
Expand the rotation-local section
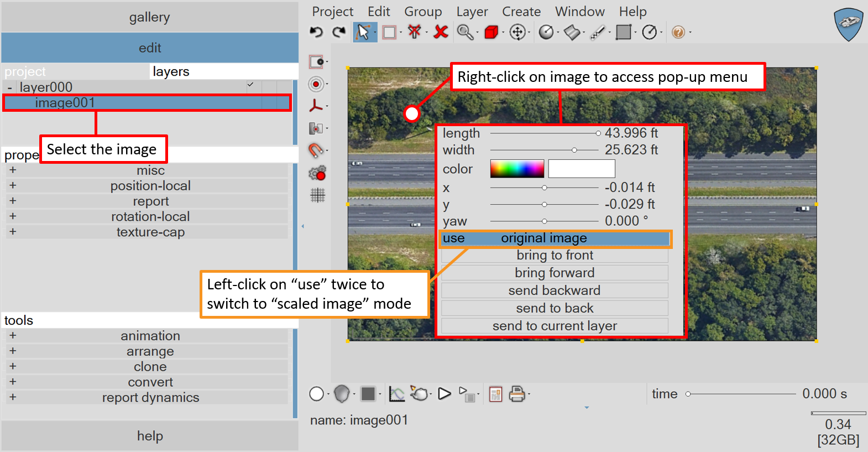[x=13, y=216]
